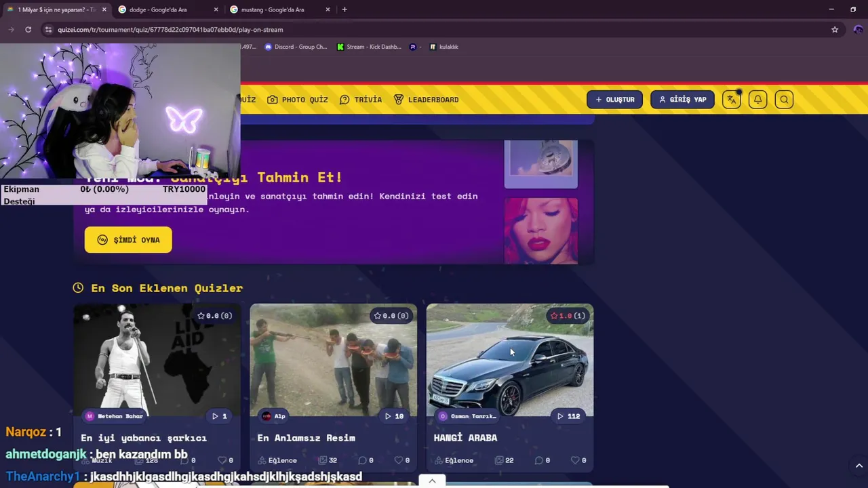The image size is (868, 488).
Task: Open the kulaklık bookmark
Action: (444, 47)
